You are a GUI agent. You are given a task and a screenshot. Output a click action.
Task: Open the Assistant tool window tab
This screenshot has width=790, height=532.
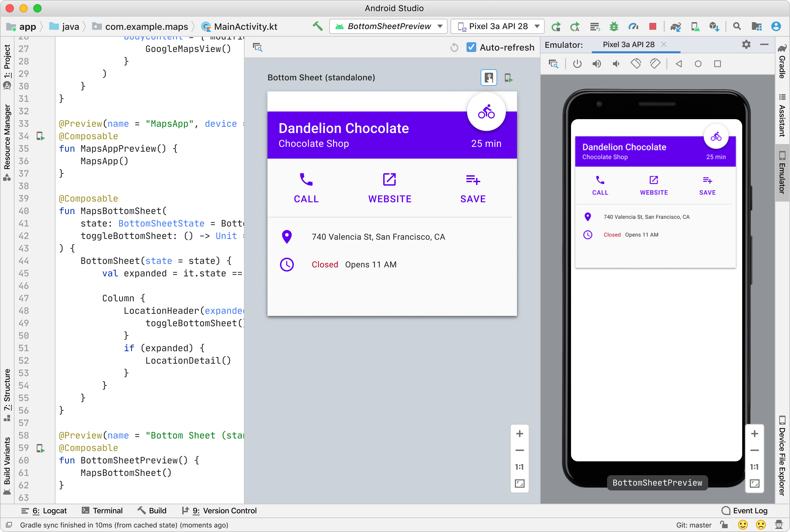click(782, 116)
